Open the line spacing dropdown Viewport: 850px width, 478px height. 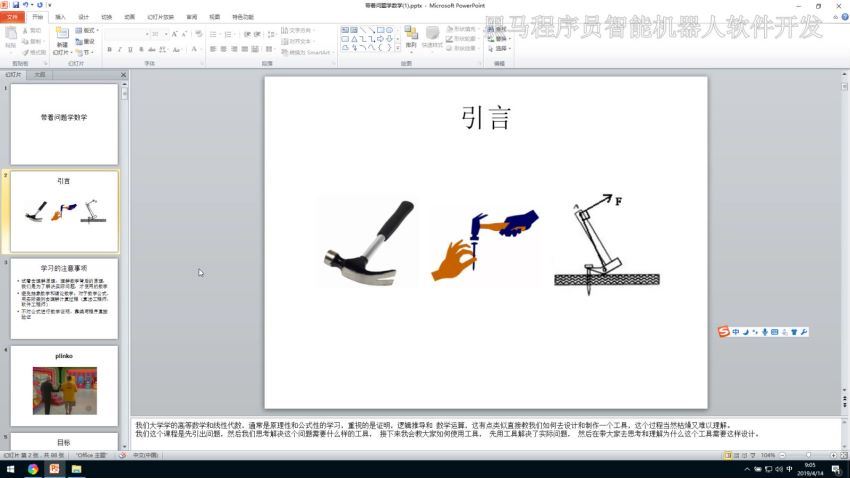[x=272, y=34]
